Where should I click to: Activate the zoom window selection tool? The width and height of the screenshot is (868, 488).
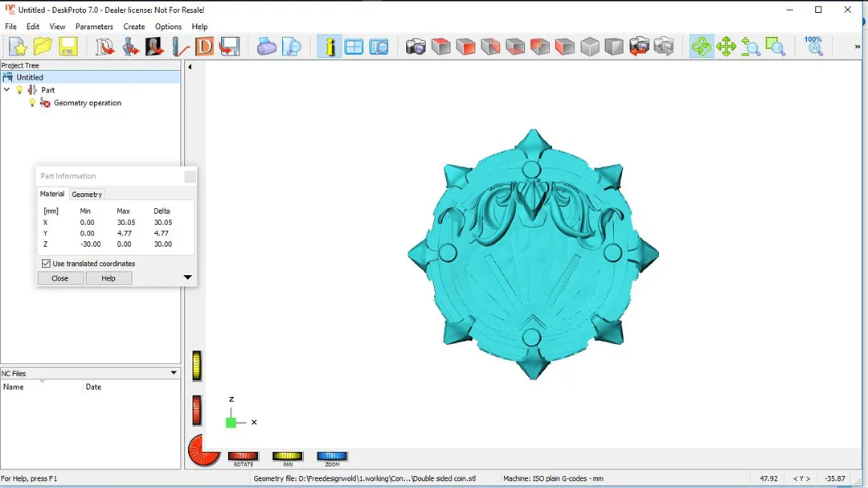coord(776,47)
